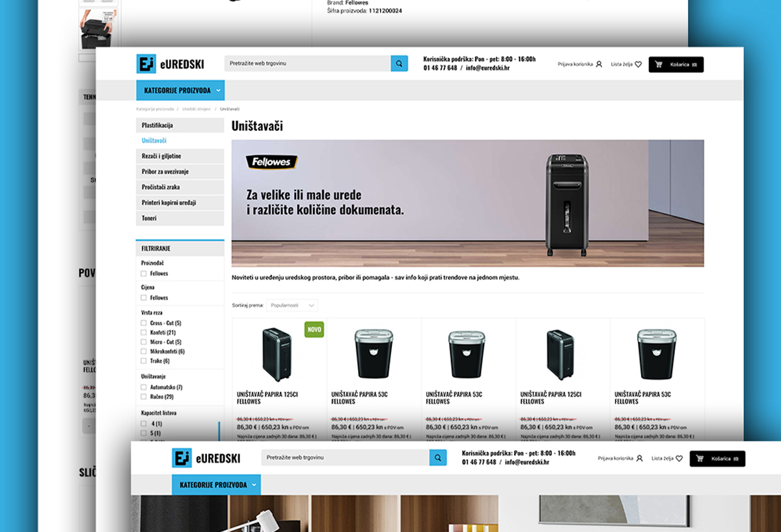This screenshot has height=532, width=781.
Task: Click the search magnifier button in the bottom page header
Action: (x=438, y=458)
